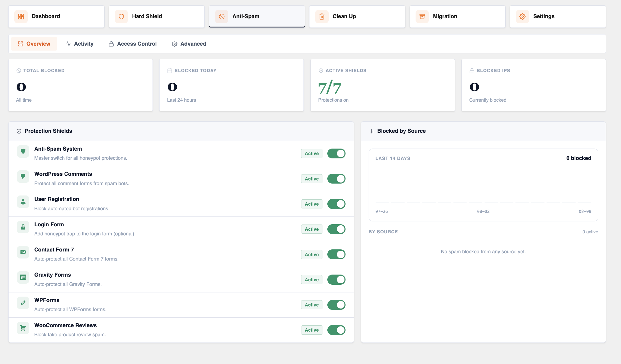The height and width of the screenshot is (364, 621).
Task: Open the Access Control sub-tab
Action: pyautogui.click(x=133, y=44)
